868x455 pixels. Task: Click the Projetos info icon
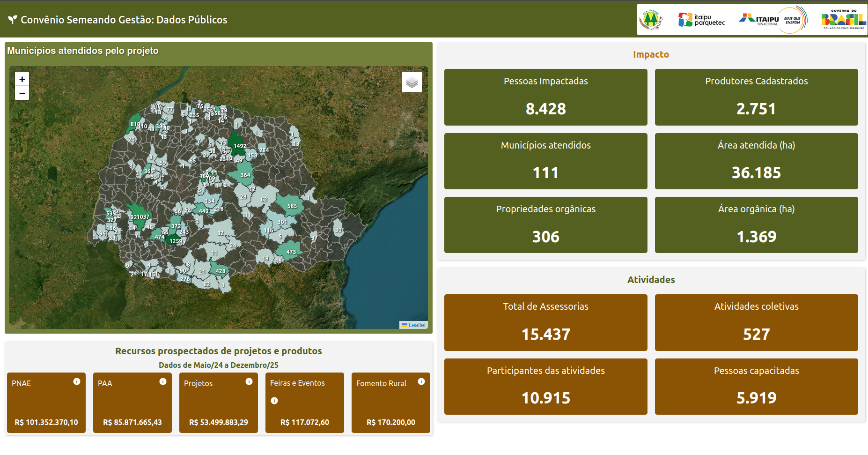point(249,381)
